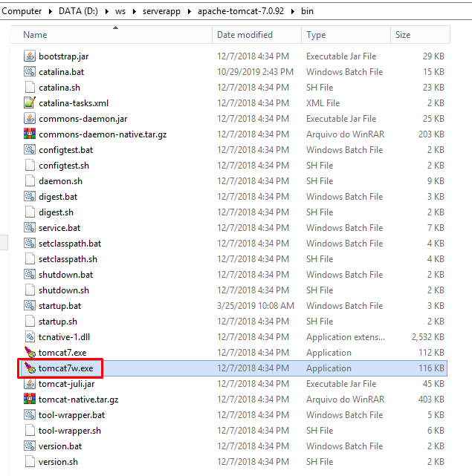Click the bootstrap.jar Java icon

(x=30, y=56)
